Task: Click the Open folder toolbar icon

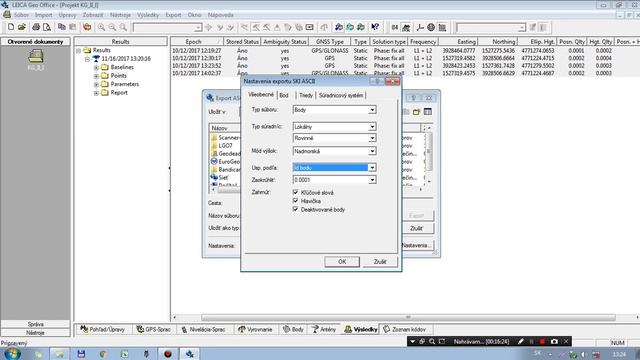Action: tap(22, 27)
